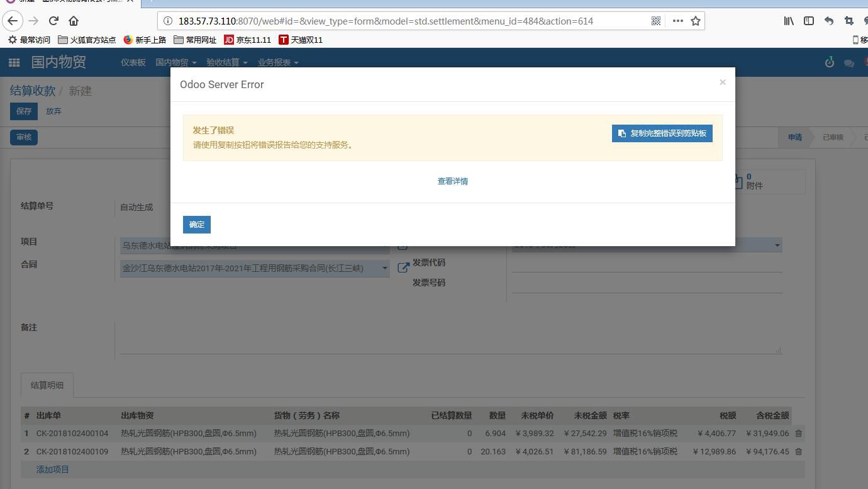Open the conversations chat icon in navbar
Screen dimensions: 868x489
pyautogui.click(x=849, y=63)
